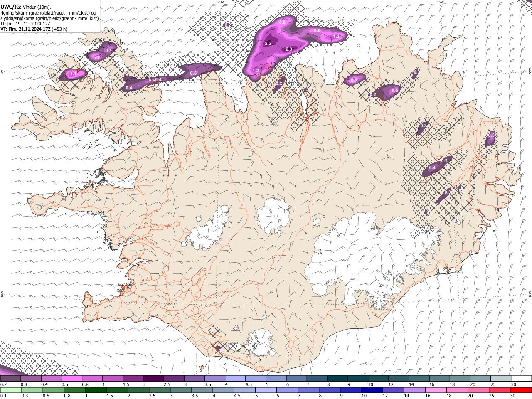The width and height of the screenshot is (532, 399).
Task: Click the white 30 swatch ending the snow legend
Action: click(x=521, y=379)
